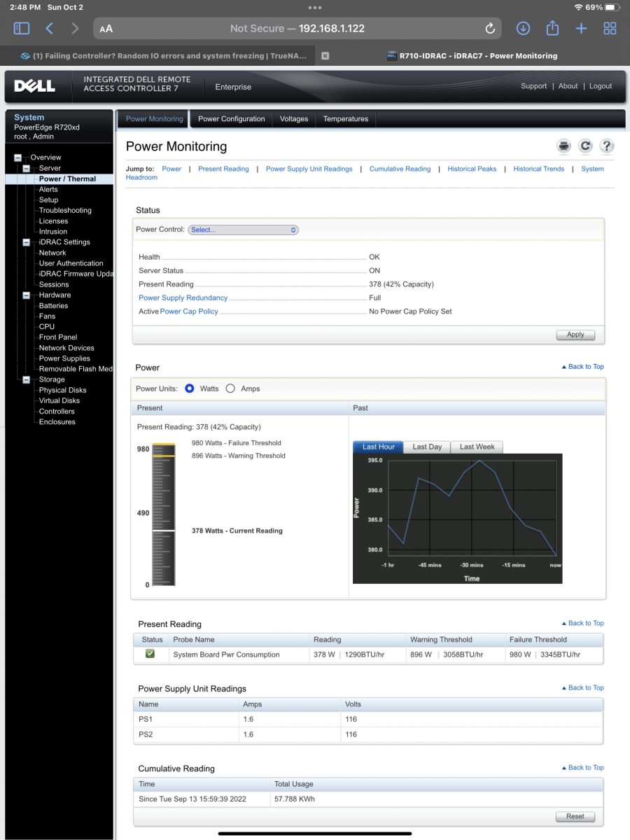Open Power Supply Redundancy link
This screenshot has height=840, width=630.
(x=183, y=297)
